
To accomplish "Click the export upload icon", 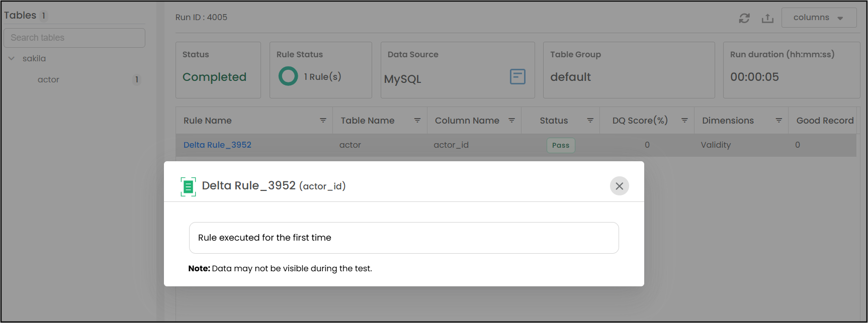I will [x=767, y=18].
